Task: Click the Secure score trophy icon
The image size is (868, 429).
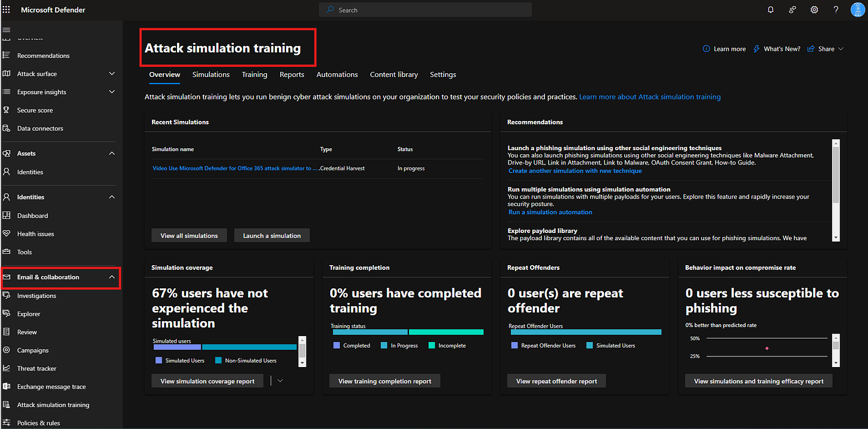Action: (x=7, y=110)
